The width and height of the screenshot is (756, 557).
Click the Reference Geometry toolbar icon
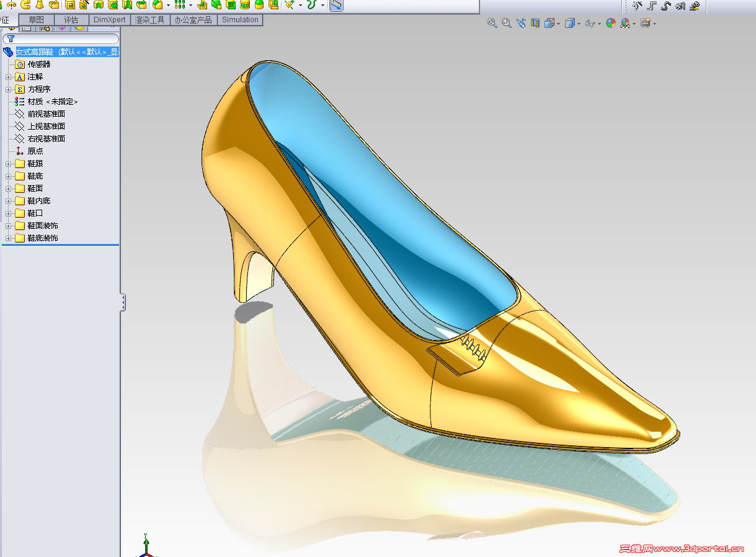click(289, 5)
